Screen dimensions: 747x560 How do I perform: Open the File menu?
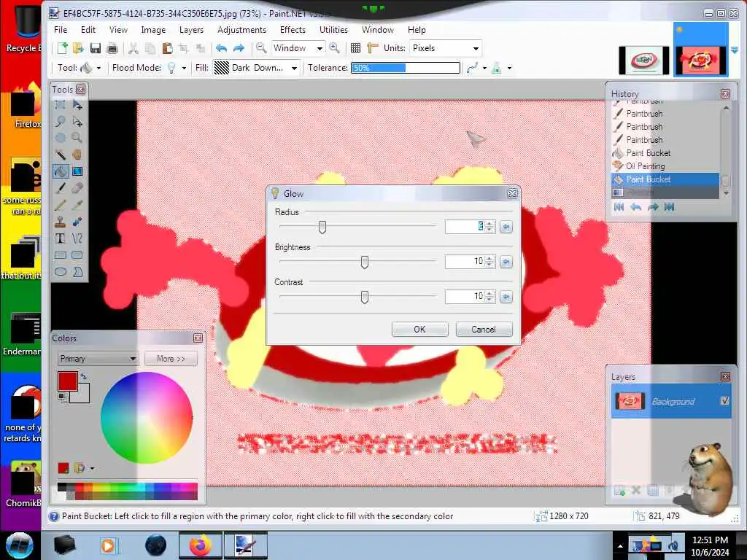[x=61, y=29]
